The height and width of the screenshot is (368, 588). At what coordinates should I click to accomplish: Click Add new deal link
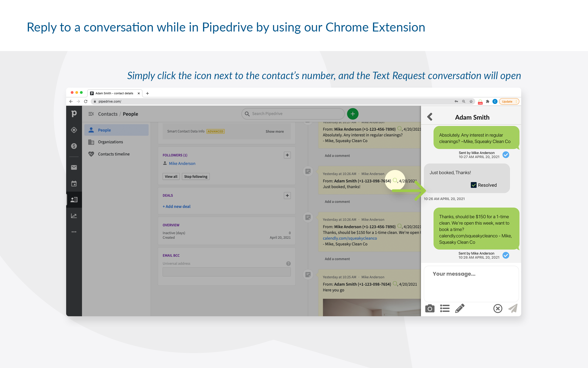(176, 206)
